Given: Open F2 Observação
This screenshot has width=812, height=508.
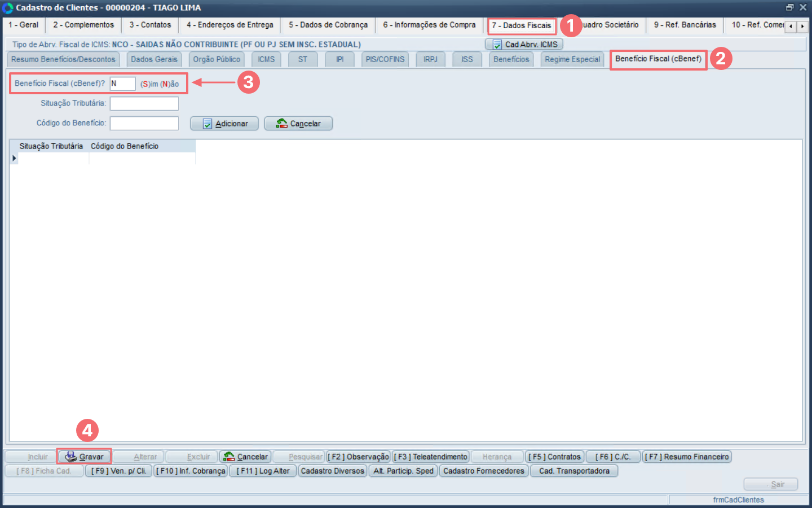Looking at the screenshot, I should [359, 457].
